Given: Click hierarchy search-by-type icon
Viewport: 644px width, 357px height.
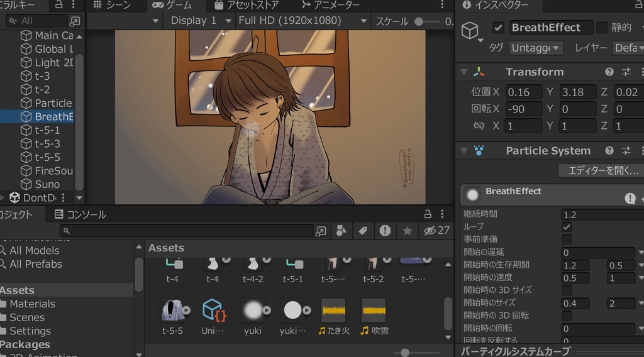Looking at the screenshot, I should click(75, 21).
